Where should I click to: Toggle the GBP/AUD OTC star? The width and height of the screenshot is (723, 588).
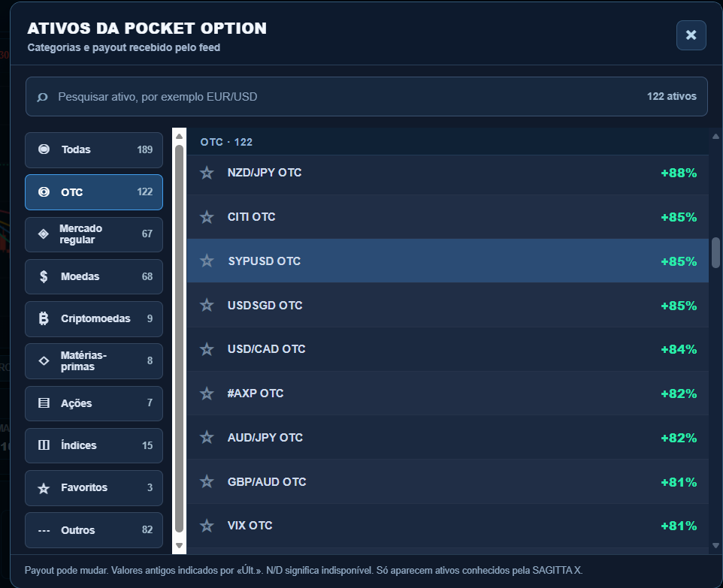tap(207, 481)
